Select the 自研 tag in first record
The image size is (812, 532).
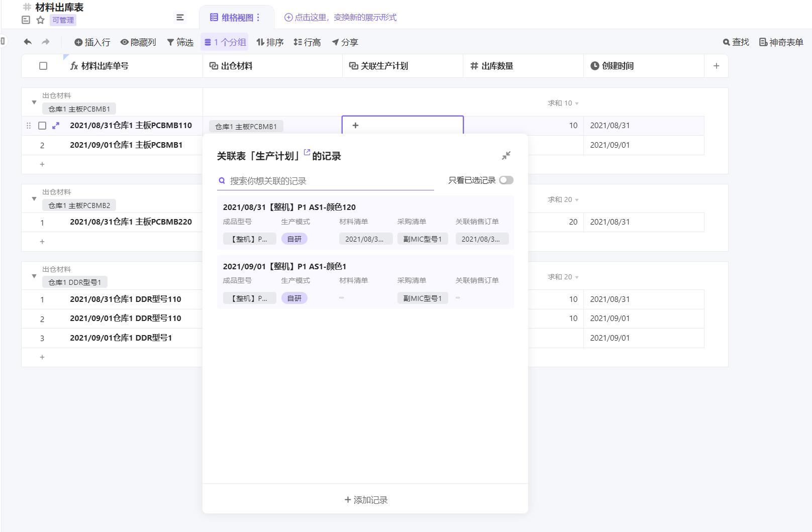294,239
